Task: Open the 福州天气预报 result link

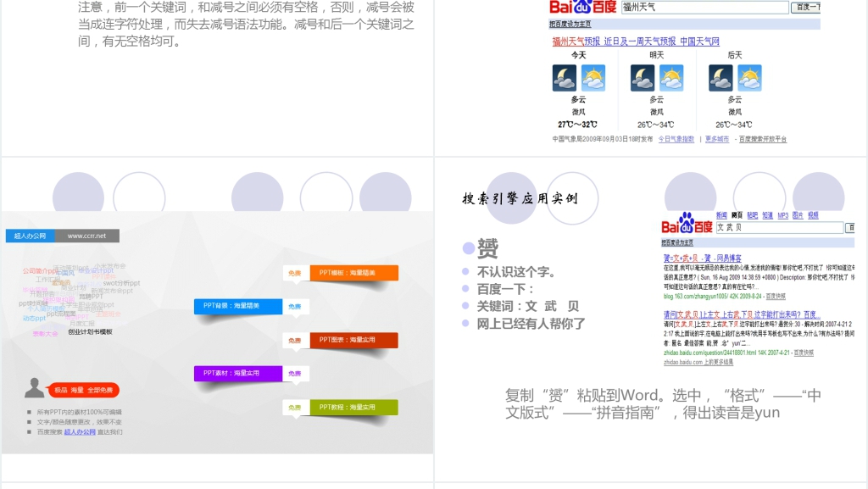Action: pyautogui.click(x=576, y=42)
